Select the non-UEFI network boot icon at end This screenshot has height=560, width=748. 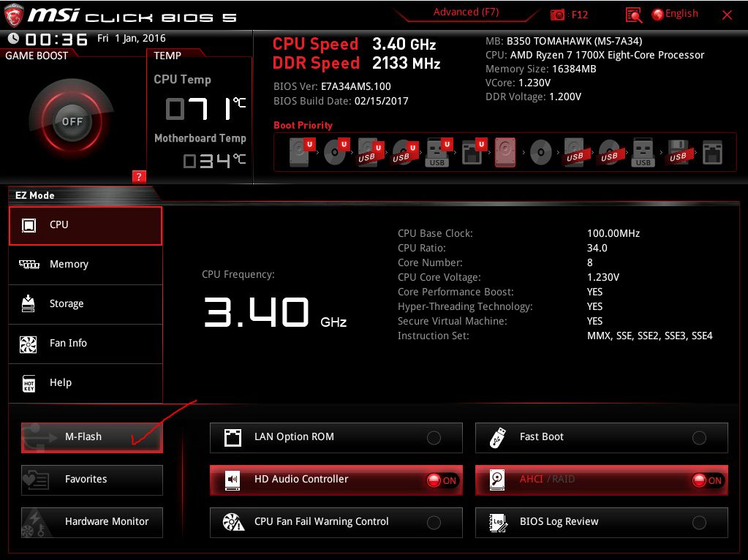[x=712, y=153]
